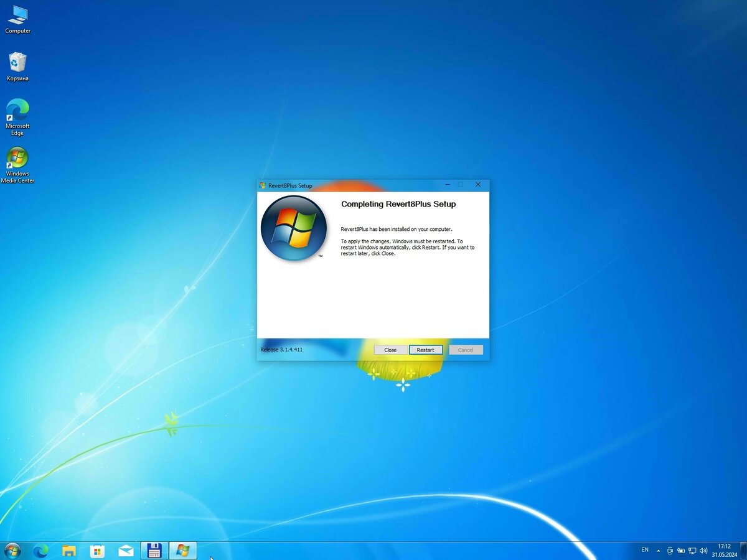Open Mail app from the taskbar
This screenshot has width=747, height=560.
(126, 551)
